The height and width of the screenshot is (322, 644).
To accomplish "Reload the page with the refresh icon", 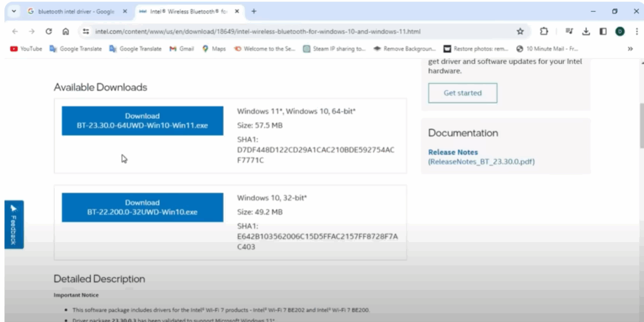I will 48,31.
